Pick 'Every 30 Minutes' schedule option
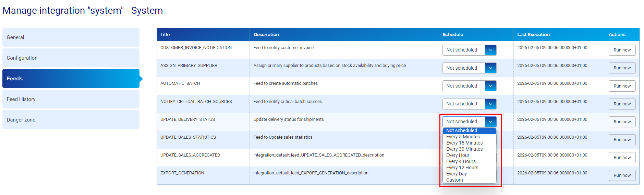 pyautogui.click(x=464, y=149)
